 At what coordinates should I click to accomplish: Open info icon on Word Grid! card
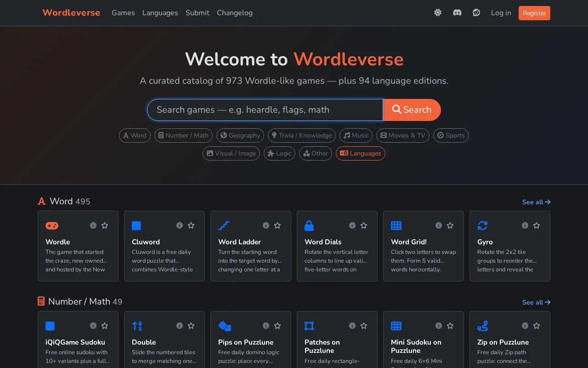click(x=439, y=225)
